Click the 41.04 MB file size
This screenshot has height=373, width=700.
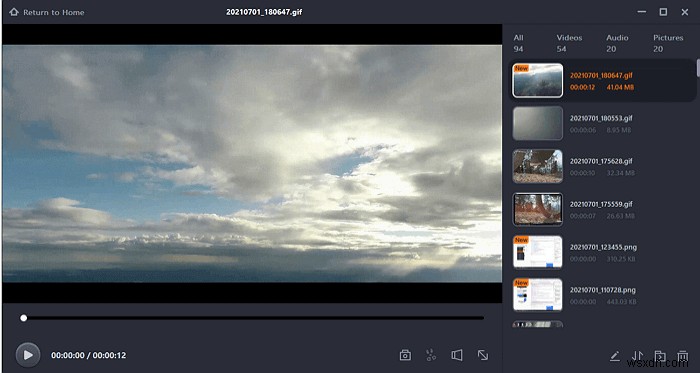(620, 87)
